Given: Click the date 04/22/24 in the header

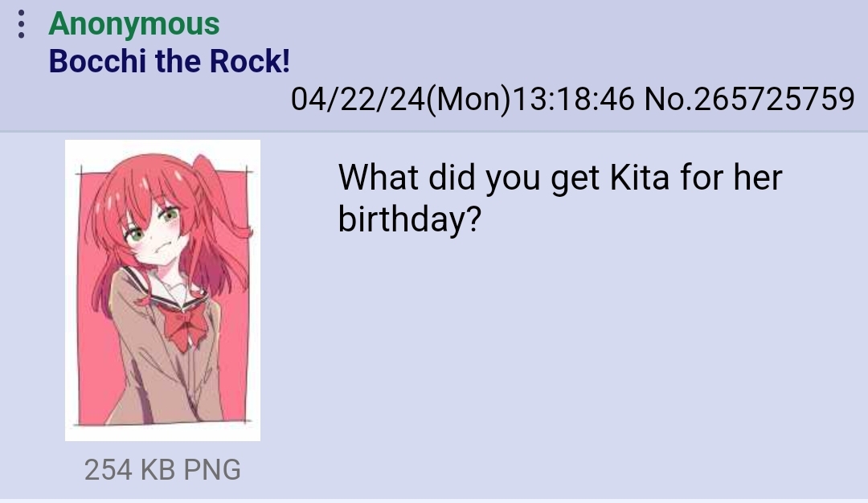Looking at the screenshot, I should point(358,99).
